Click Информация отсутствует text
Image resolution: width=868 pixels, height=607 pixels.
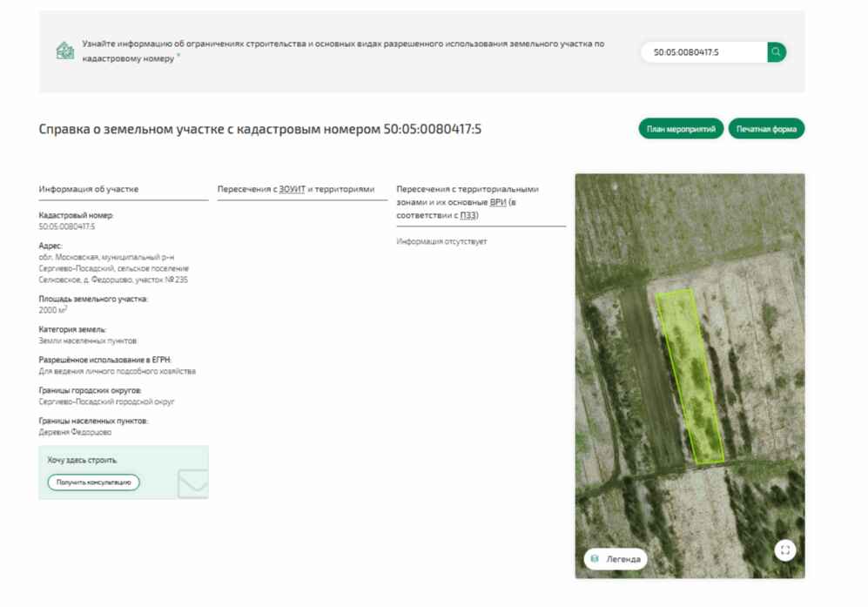441,241
